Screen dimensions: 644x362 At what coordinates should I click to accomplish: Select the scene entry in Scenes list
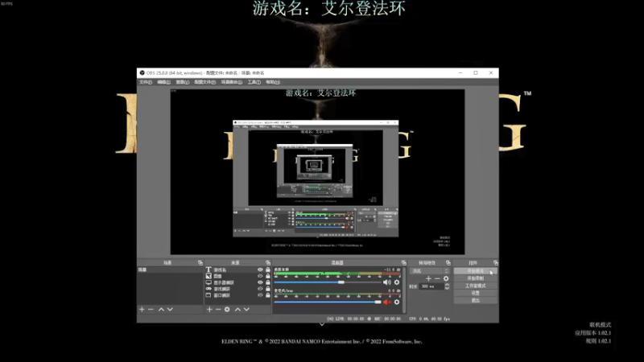tap(170, 270)
